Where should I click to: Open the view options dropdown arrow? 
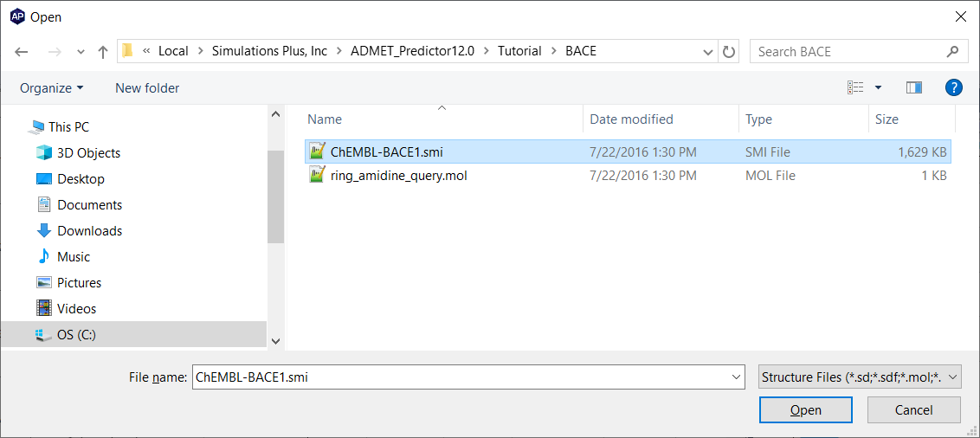click(x=878, y=88)
